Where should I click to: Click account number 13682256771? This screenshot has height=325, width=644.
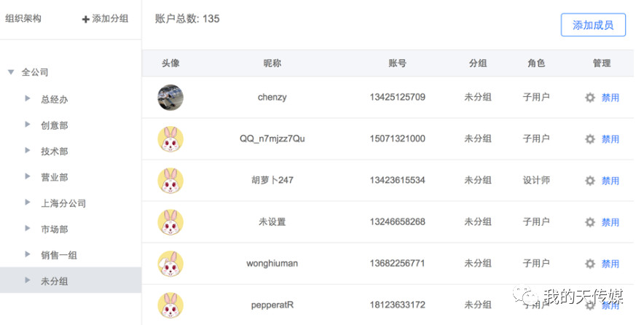(397, 263)
